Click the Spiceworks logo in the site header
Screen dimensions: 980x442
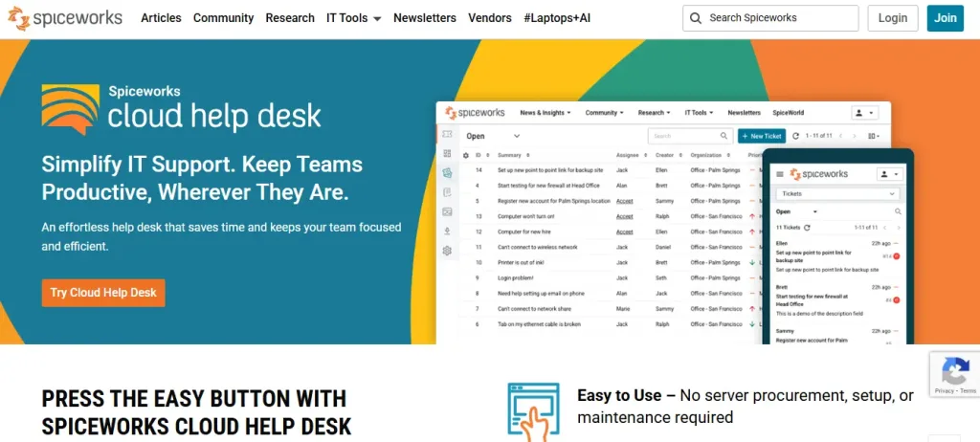click(x=65, y=18)
